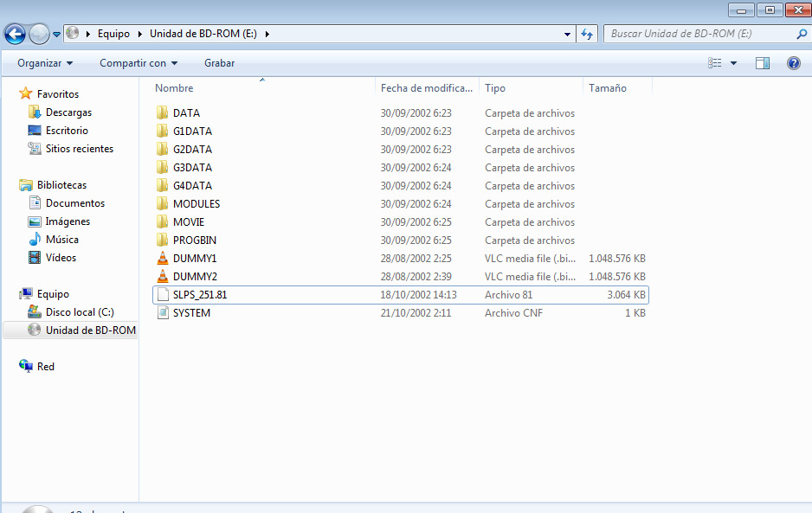Select Equipo in the navigation pane
812x513 pixels.
pos(53,293)
